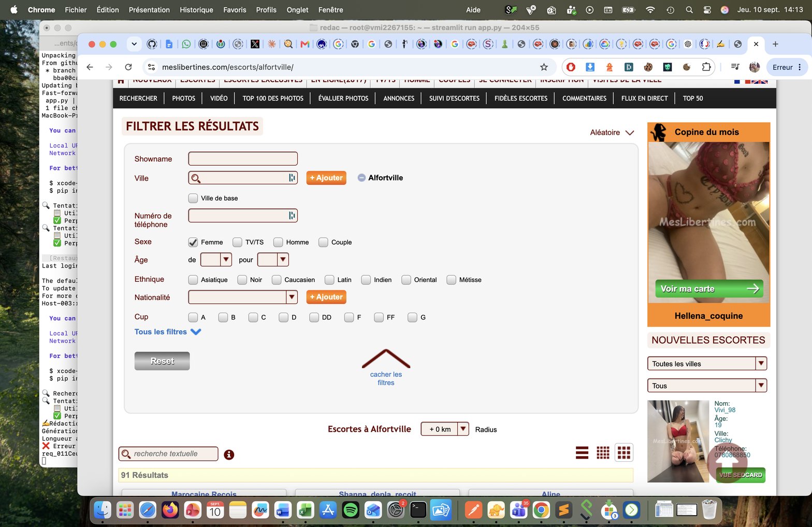Click the Numéro de téléphone input field
The height and width of the screenshot is (527, 812).
[243, 215]
